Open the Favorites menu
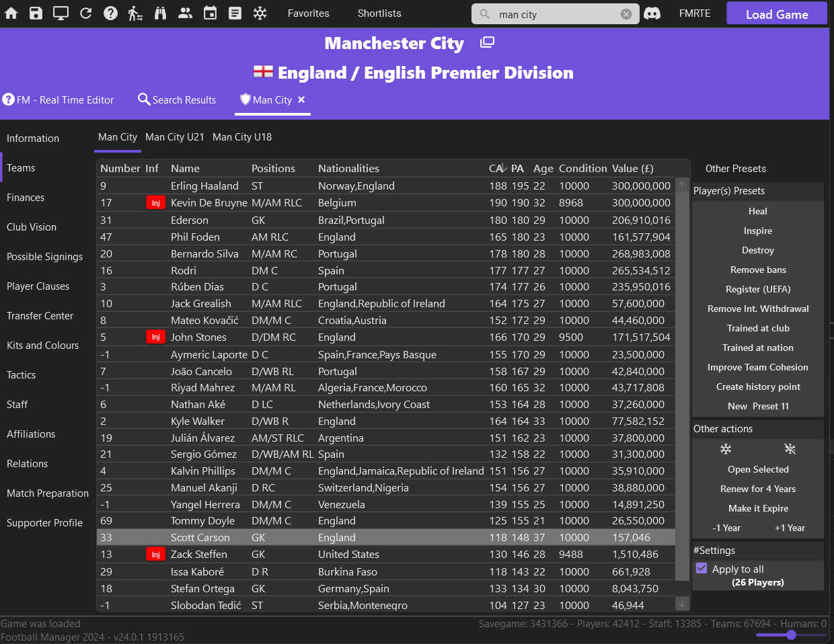This screenshot has height=644, width=834. point(308,13)
